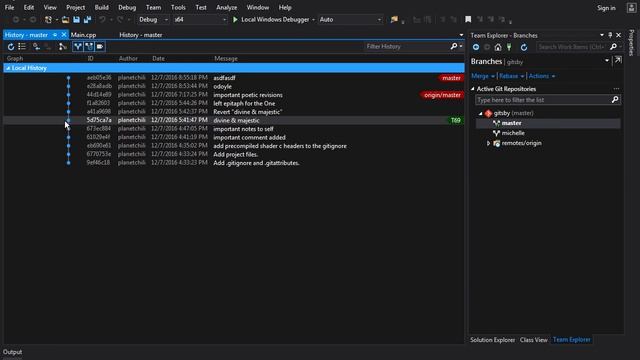
Task: Click the new project toolbar icon
Action: (48, 20)
